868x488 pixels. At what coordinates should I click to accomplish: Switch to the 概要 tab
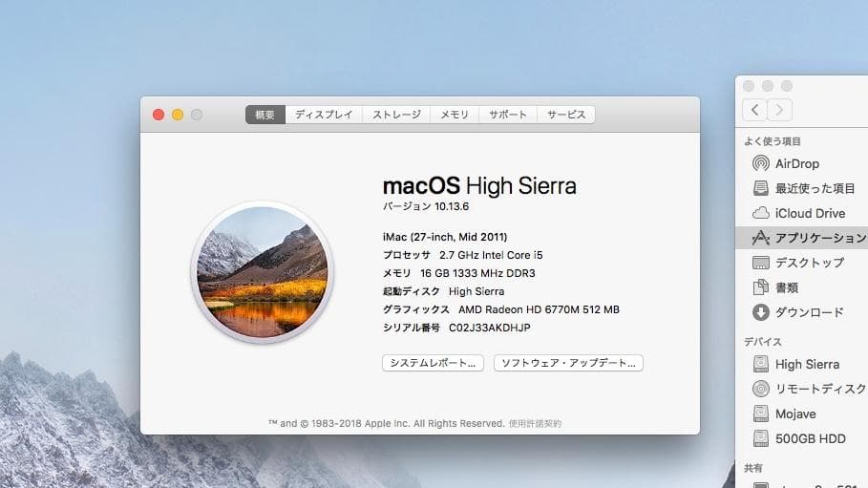(x=265, y=115)
